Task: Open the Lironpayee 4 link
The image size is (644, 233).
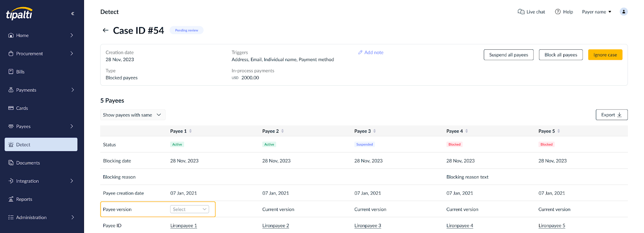Action: coord(460,226)
